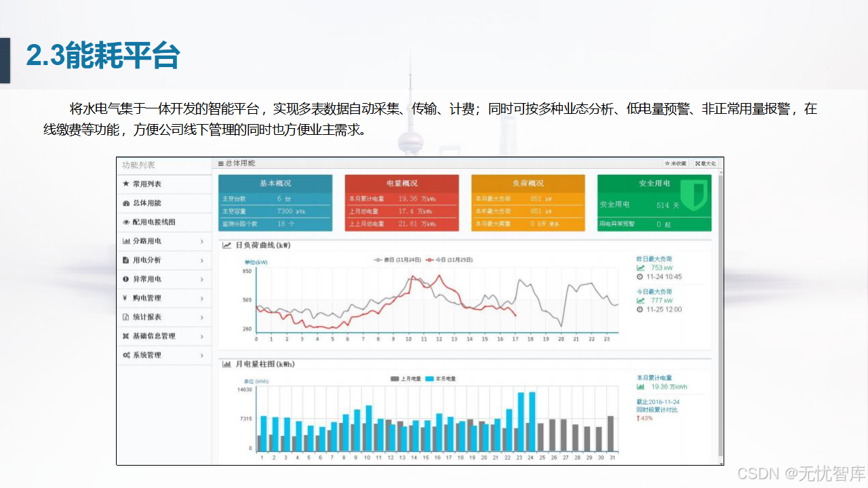Toggle the 昨日 (11月24日) legend series
Image resolution: width=868 pixels, height=488 pixels.
point(397,260)
